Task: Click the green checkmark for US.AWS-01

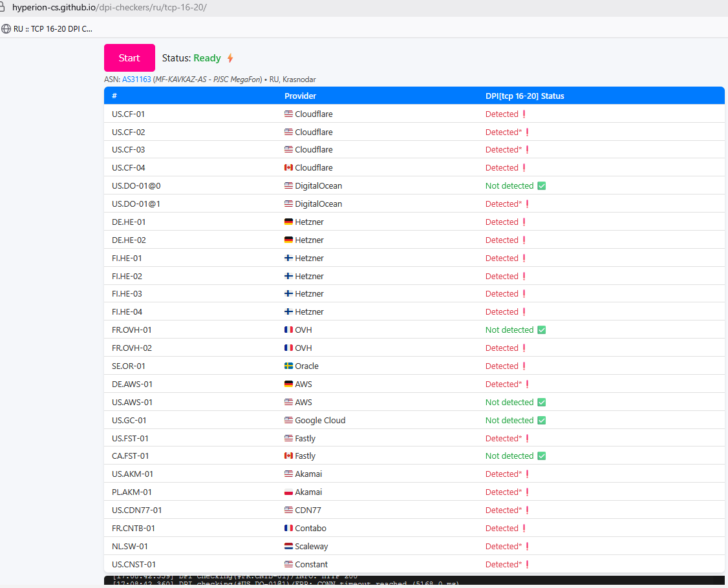Action: coord(541,403)
